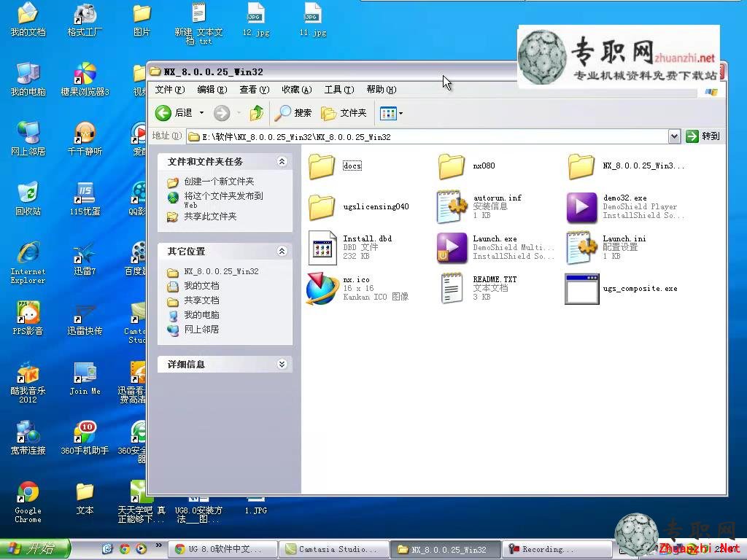
Task: Open 千千静听 desktop shortcut
Action: 85,139
